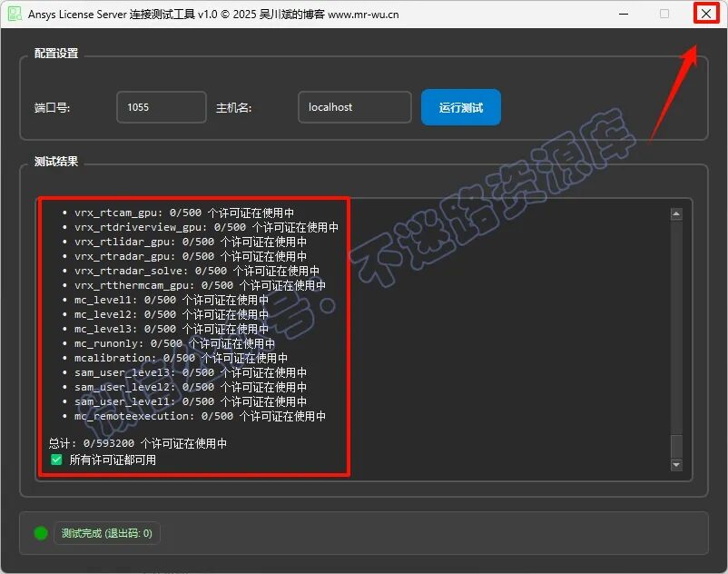
Task: Click the results scrollbar thumb
Action: coord(676,447)
